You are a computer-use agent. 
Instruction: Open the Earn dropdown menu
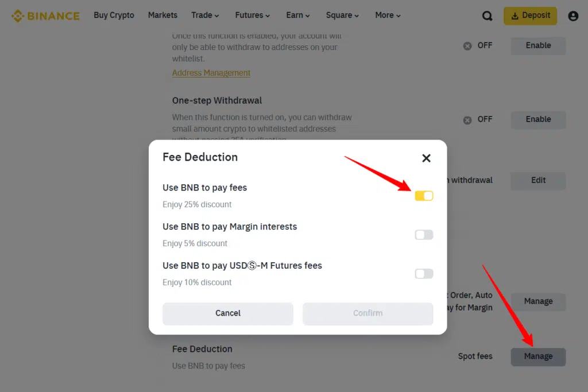[297, 15]
